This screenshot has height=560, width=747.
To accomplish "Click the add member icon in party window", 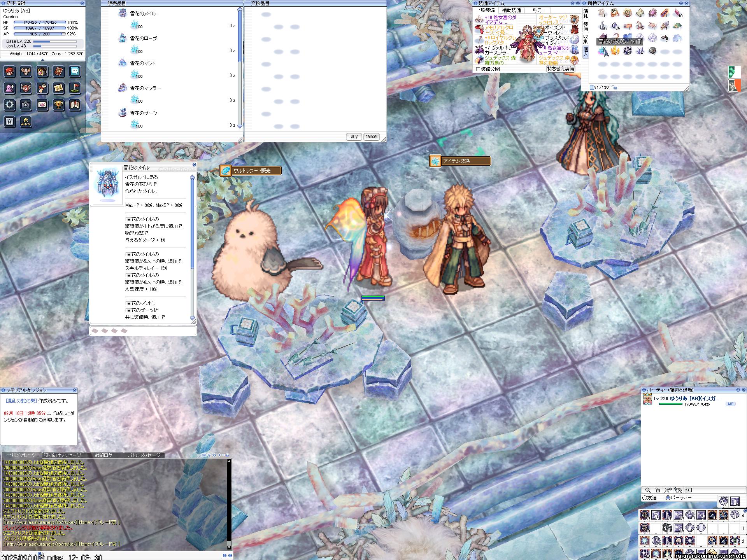I will pyautogui.click(x=668, y=490).
